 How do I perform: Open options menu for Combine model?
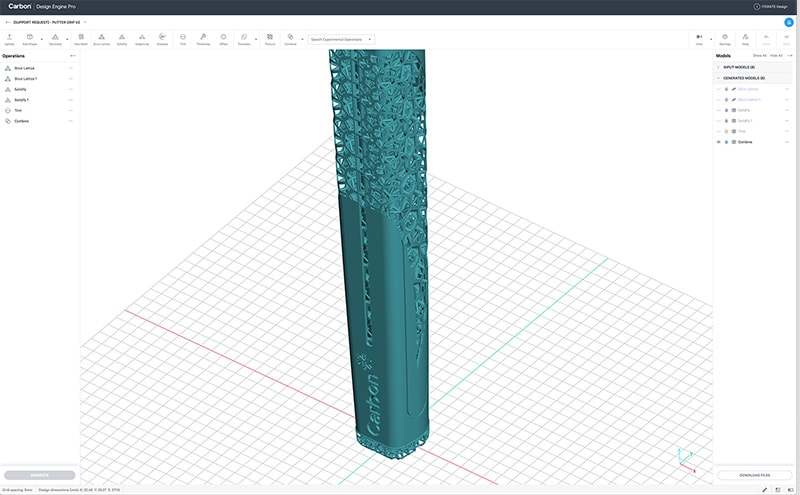(787, 142)
